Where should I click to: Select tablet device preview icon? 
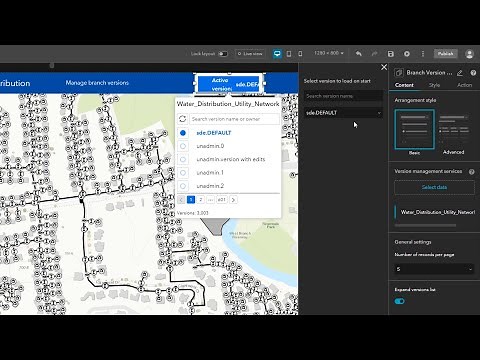pyautogui.click(x=289, y=54)
